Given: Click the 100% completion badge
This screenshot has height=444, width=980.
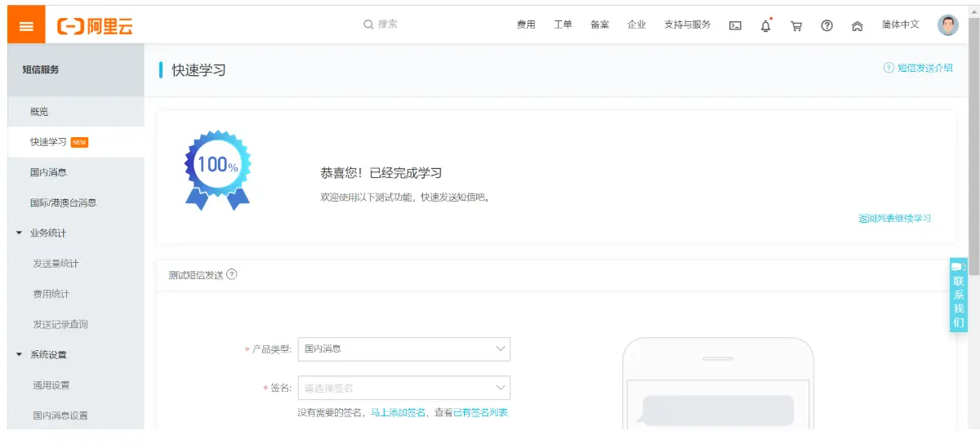Looking at the screenshot, I should pyautogui.click(x=217, y=169).
